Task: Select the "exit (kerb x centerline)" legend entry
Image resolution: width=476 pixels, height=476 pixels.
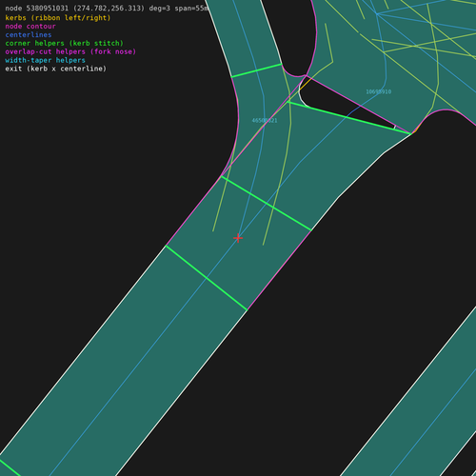Action: [x=56, y=69]
